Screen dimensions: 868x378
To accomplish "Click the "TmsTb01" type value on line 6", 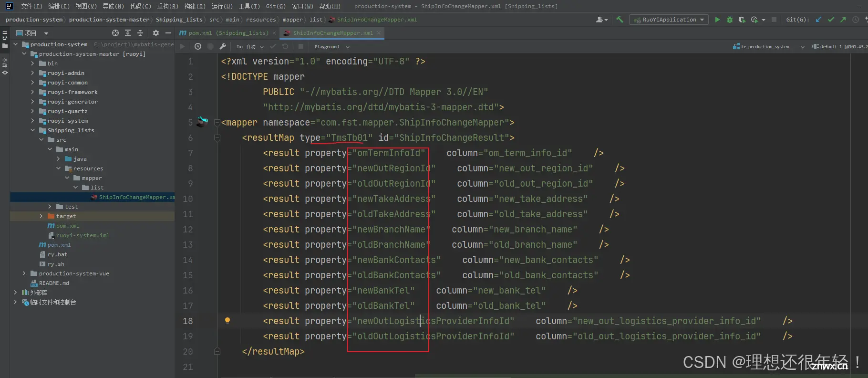I will [350, 138].
